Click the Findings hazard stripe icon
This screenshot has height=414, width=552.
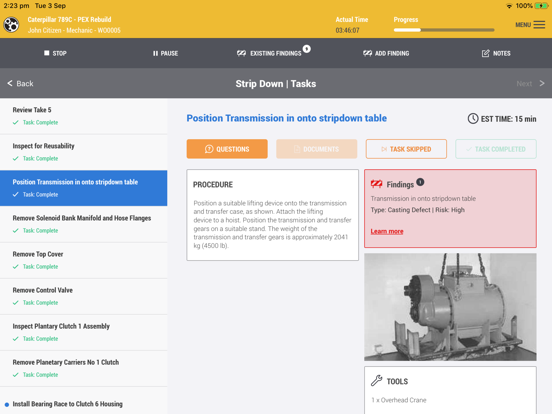tap(376, 184)
